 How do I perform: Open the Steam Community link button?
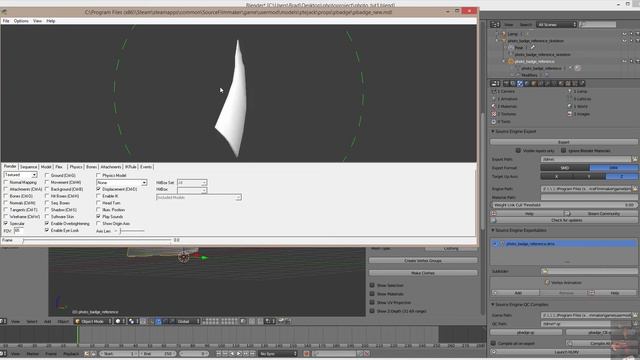click(x=600, y=213)
